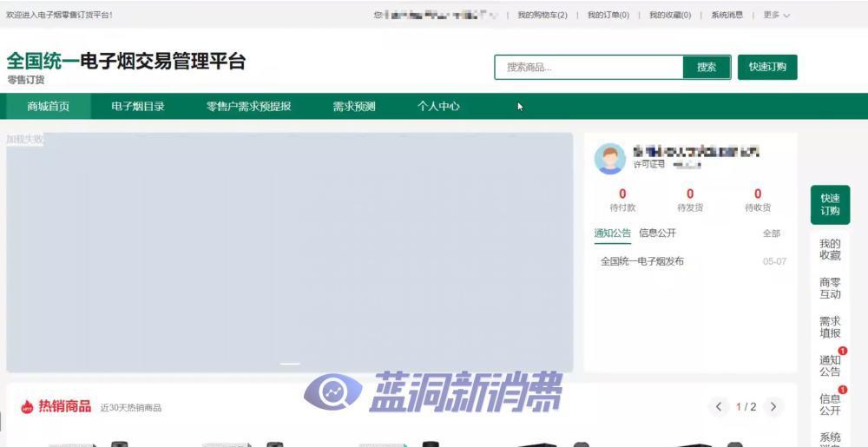868x447 pixels.
Task: Open sidebar 商零互动
Action: 830,288
